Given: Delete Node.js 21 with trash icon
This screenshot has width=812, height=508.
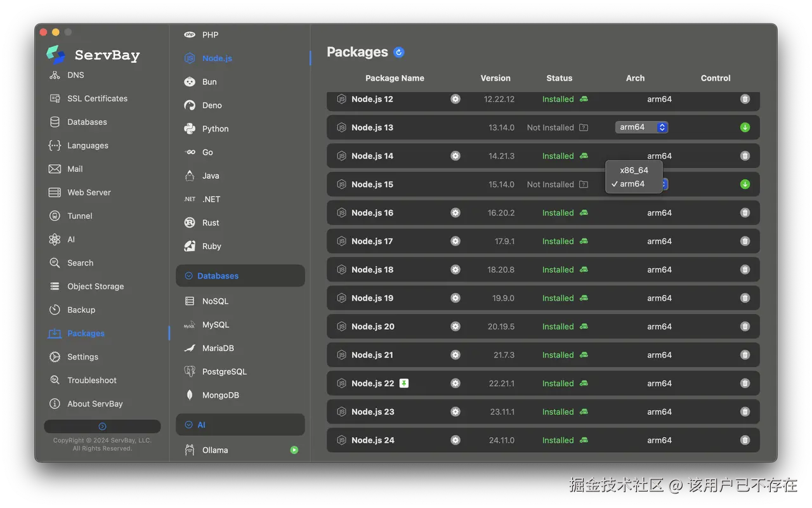Looking at the screenshot, I should [745, 355].
